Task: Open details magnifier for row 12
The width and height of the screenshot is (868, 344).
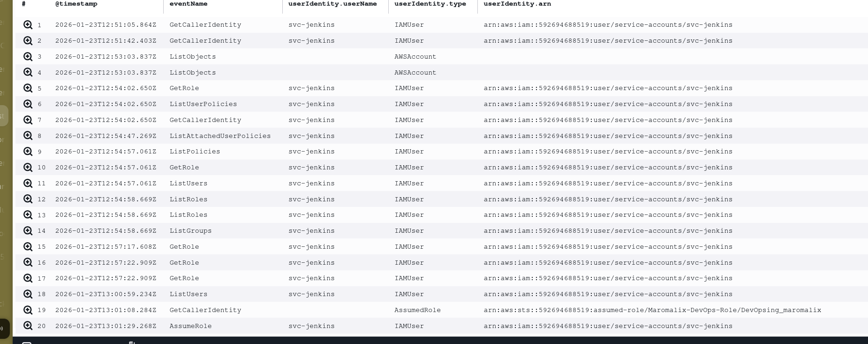Action: pyautogui.click(x=28, y=199)
